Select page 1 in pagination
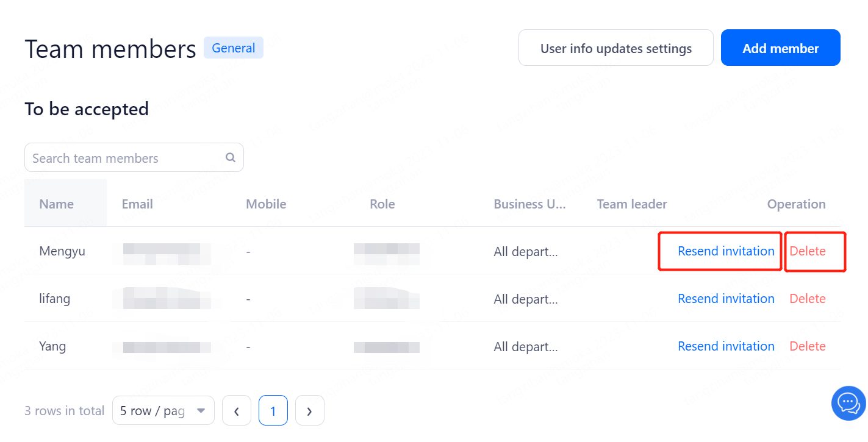 click(273, 411)
